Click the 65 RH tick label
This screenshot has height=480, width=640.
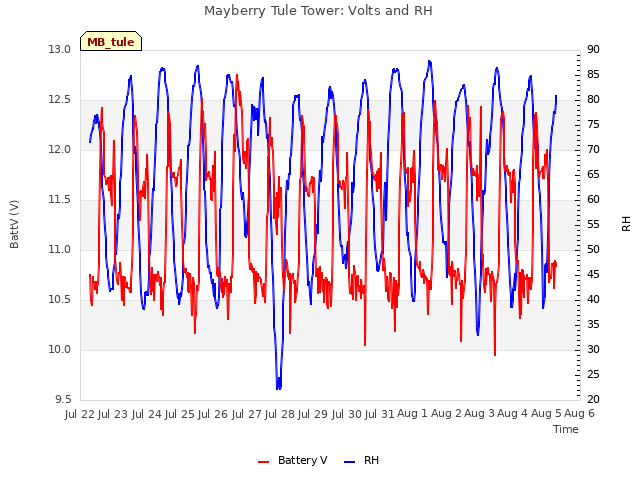pos(593,174)
